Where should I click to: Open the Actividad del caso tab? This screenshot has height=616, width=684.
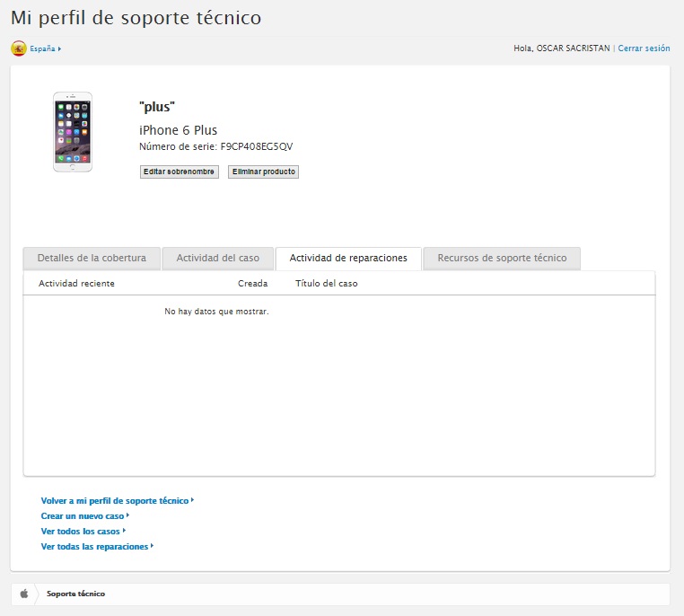(x=217, y=259)
